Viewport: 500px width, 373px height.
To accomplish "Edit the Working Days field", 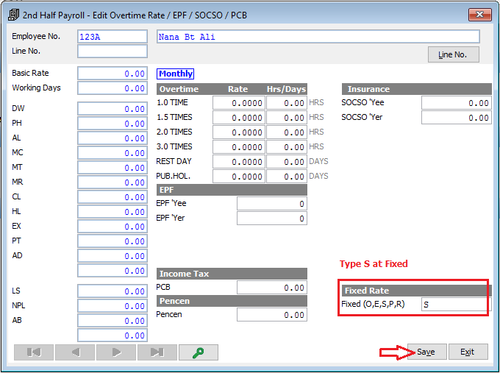I will click(112, 88).
